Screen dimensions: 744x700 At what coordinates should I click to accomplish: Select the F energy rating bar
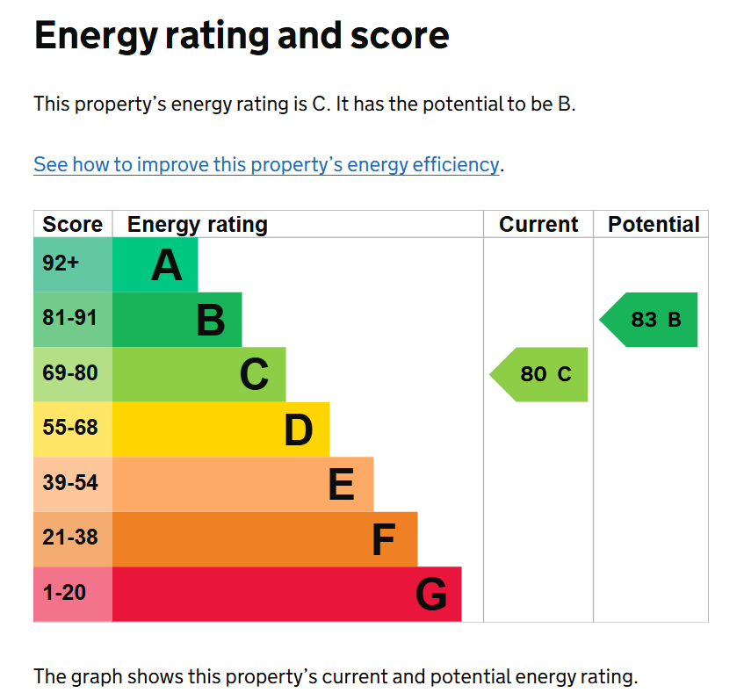tap(265, 539)
